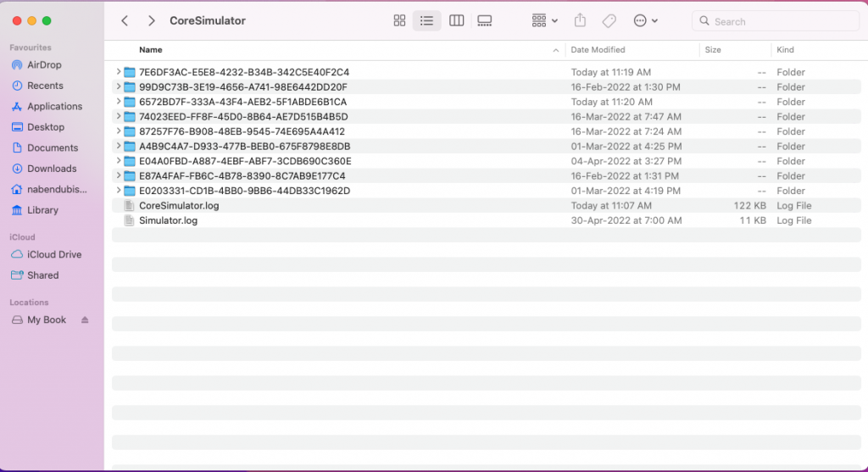Image resolution: width=868 pixels, height=472 pixels.
Task: Open AirDrop in the sidebar
Action: point(44,64)
